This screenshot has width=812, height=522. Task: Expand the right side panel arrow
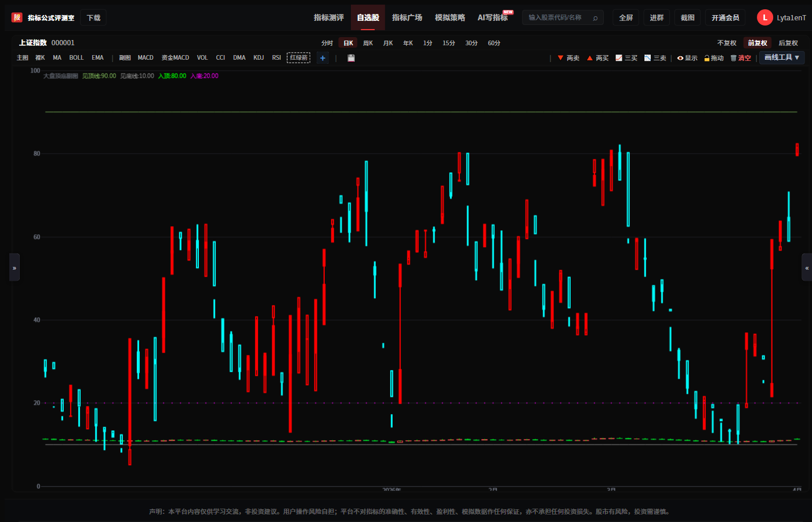pyautogui.click(x=807, y=267)
